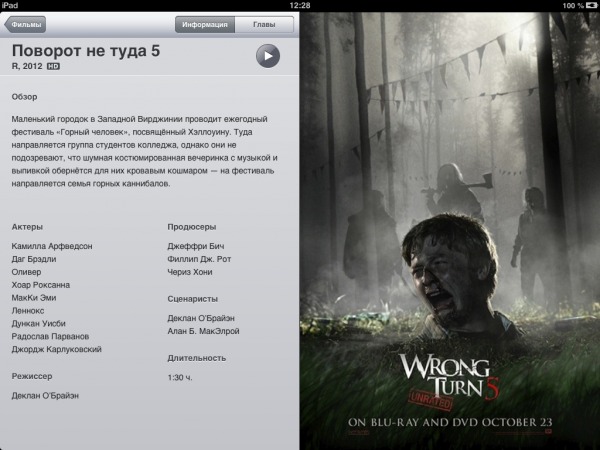Switch to the Главы tab
Image resolution: width=600 pixels, height=450 pixels.
264,24
